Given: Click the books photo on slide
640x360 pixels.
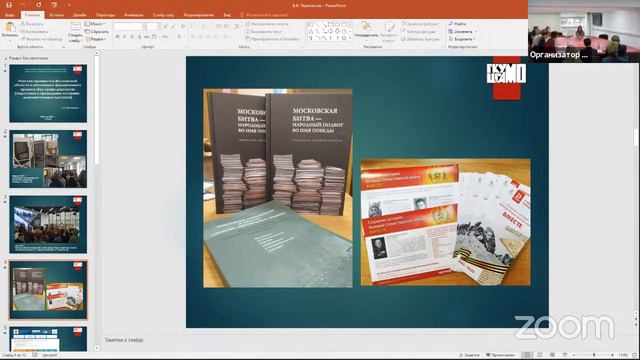Looking at the screenshot, I should [x=278, y=188].
